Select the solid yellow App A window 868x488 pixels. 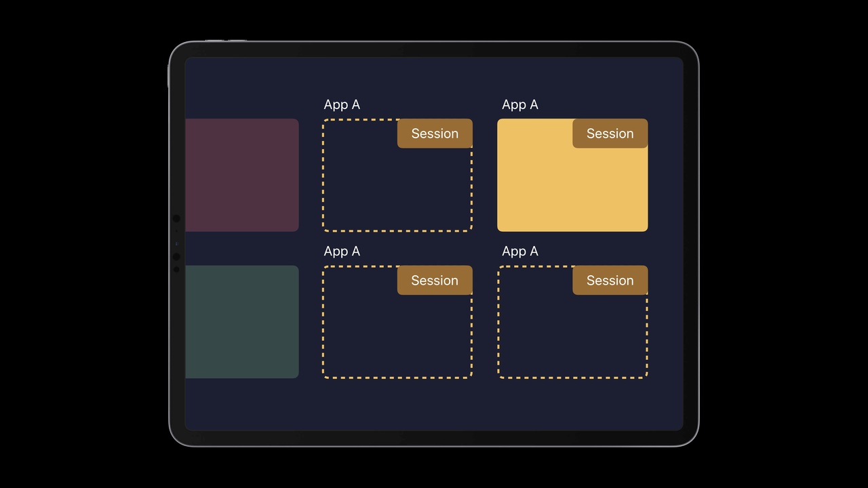(572, 175)
